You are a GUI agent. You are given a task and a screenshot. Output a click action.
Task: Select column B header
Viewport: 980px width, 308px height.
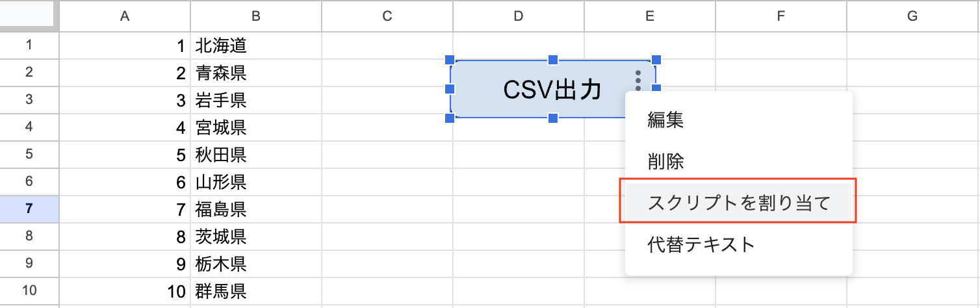(x=256, y=16)
